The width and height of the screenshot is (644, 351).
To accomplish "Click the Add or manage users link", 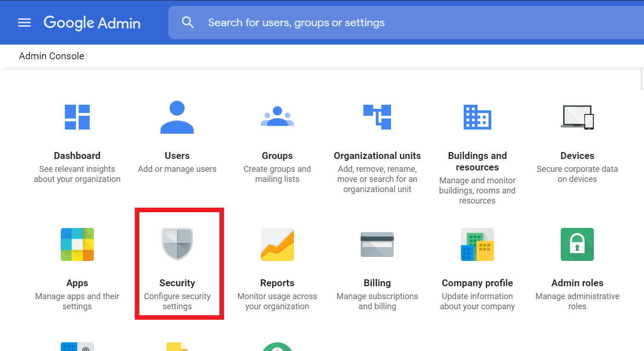I will pos(177,169).
